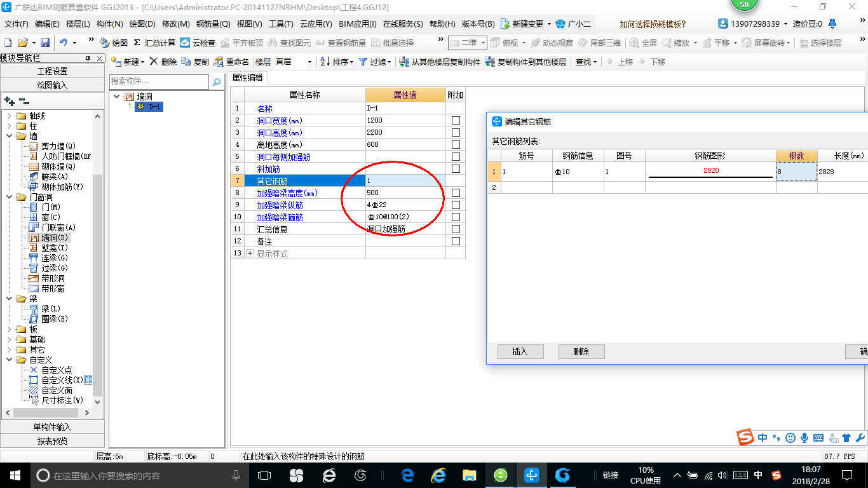The width and height of the screenshot is (868, 488).
Task: Toggle 附加 checkbox for 加强暗梁纵筋 row
Action: [456, 205]
